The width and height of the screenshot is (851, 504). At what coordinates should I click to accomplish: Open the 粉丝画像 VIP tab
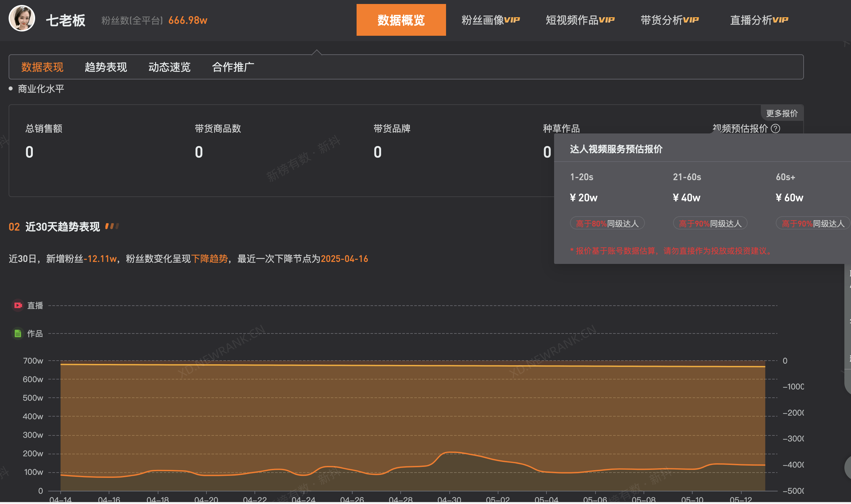click(490, 20)
